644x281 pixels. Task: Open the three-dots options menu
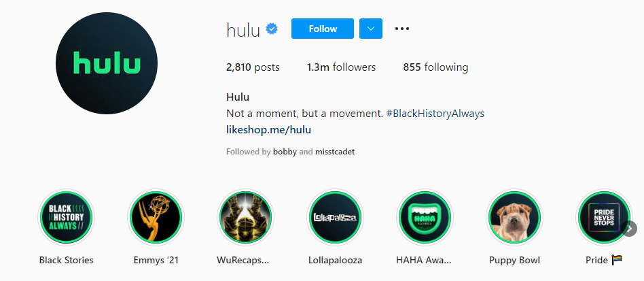pos(402,29)
